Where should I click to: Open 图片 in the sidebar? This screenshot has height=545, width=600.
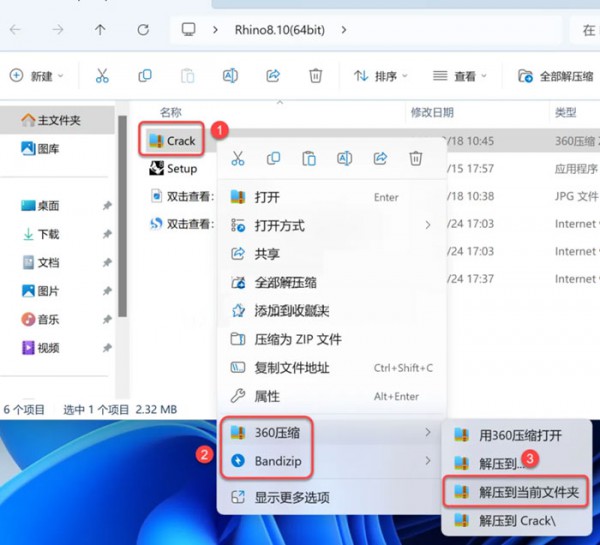[40, 291]
